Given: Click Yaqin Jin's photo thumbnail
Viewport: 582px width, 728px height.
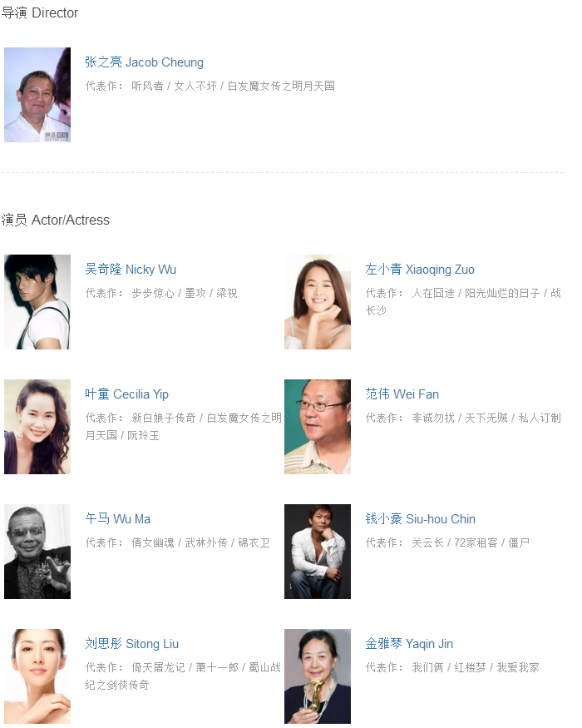Looking at the screenshot, I should [x=318, y=676].
